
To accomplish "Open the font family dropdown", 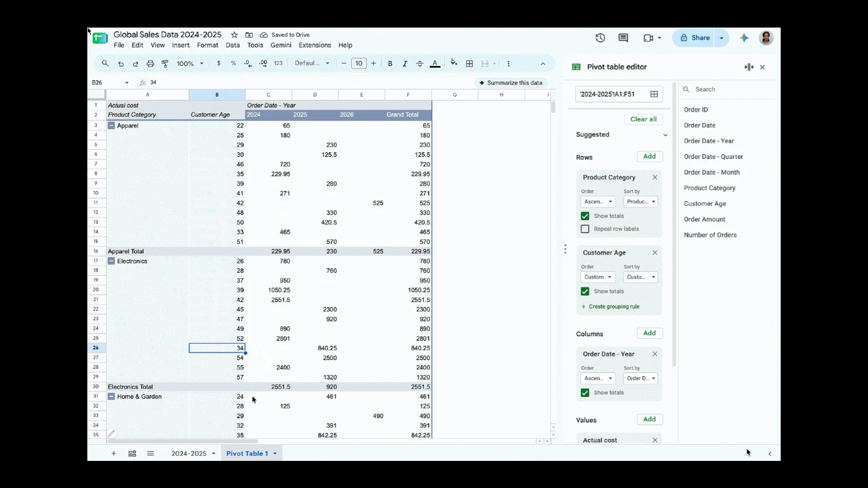I will click(312, 63).
